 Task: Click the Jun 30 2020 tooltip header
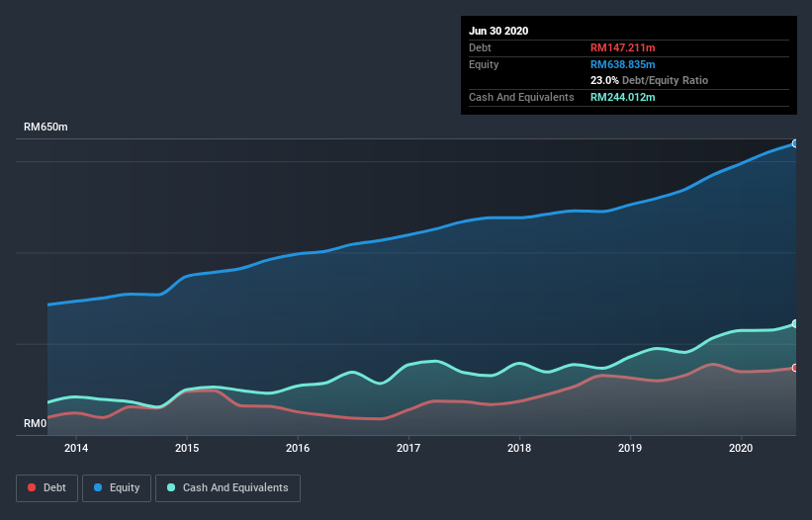click(x=498, y=31)
